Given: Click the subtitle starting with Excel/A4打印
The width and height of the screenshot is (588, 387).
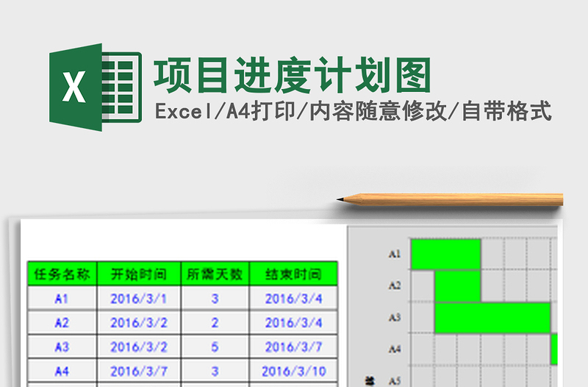Looking at the screenshot, I should [353, 112].
